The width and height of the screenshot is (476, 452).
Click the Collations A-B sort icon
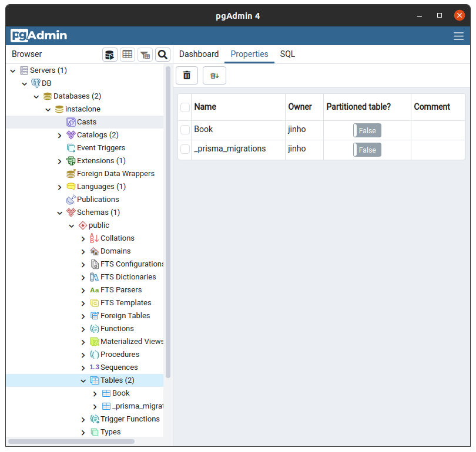[94, 238]
